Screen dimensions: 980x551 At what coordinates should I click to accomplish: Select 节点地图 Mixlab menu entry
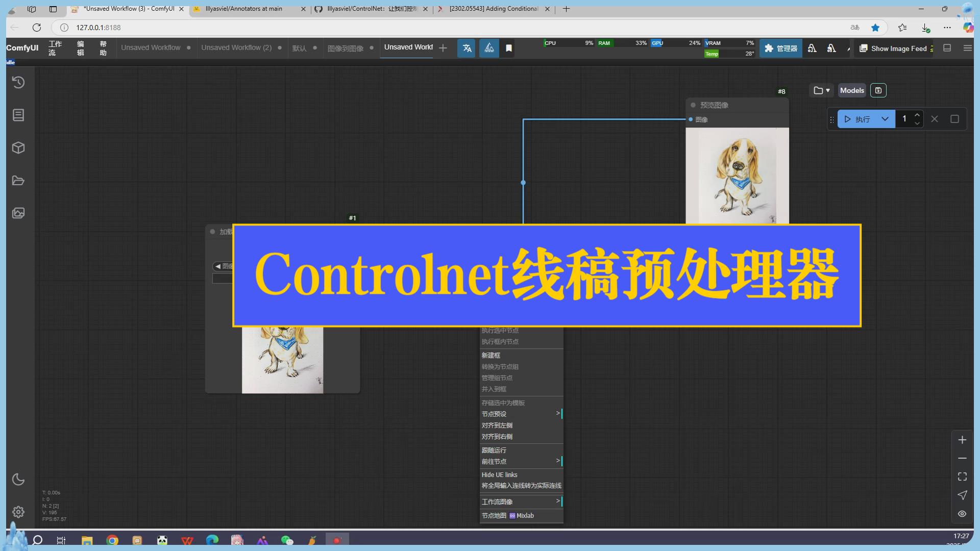pyautogui.click(x=521, y=515)
